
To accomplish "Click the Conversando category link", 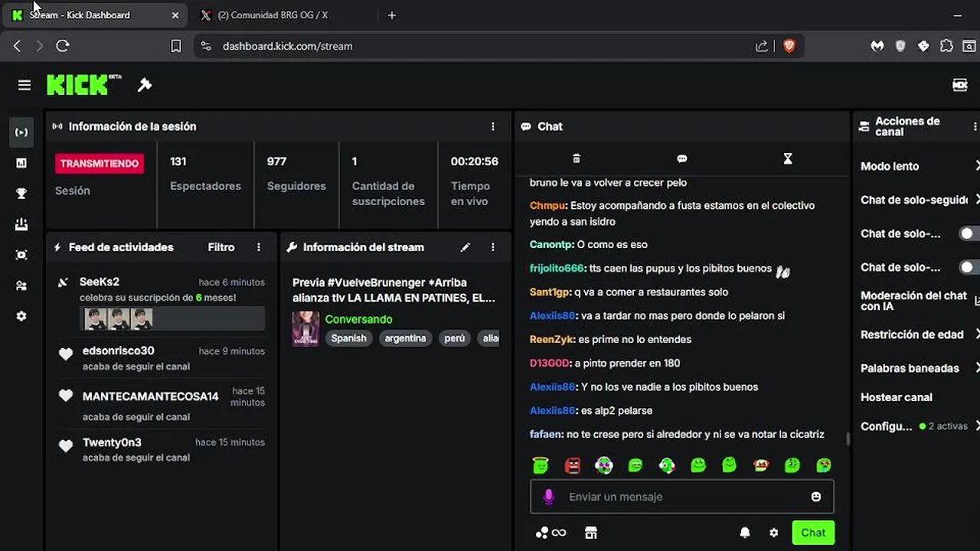I will pyautogui.click(x=358, y=319).
